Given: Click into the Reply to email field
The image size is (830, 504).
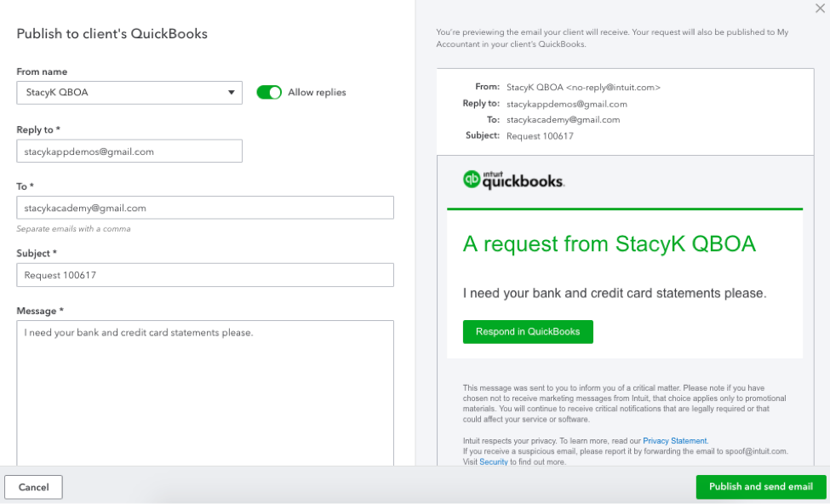Looking at the screenshot, I should point(129,152).
